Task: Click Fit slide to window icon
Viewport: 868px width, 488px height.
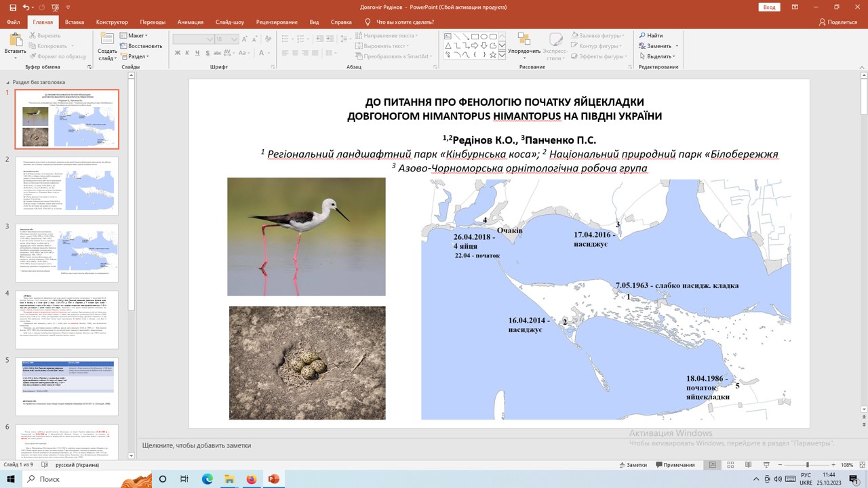Action: coord(863,465)
